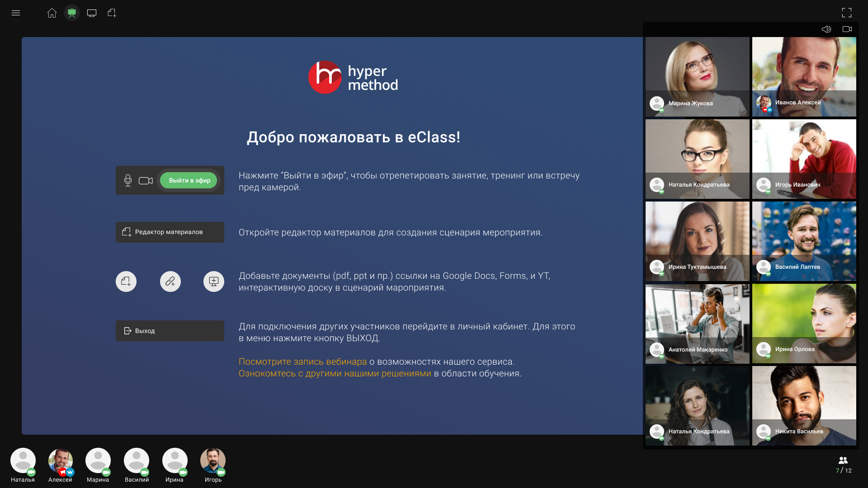This screenshot has height=488, width=868.
Task: Select Василий Лаптев video tile
Action: [804, 241]
